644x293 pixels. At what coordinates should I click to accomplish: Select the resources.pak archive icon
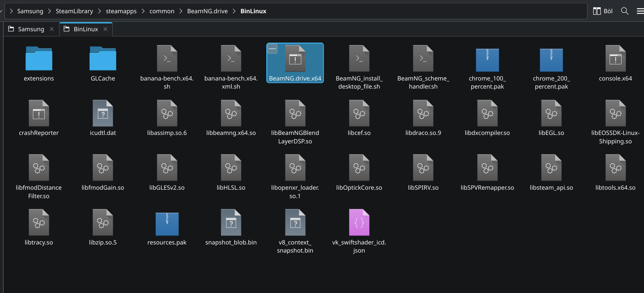167,224
